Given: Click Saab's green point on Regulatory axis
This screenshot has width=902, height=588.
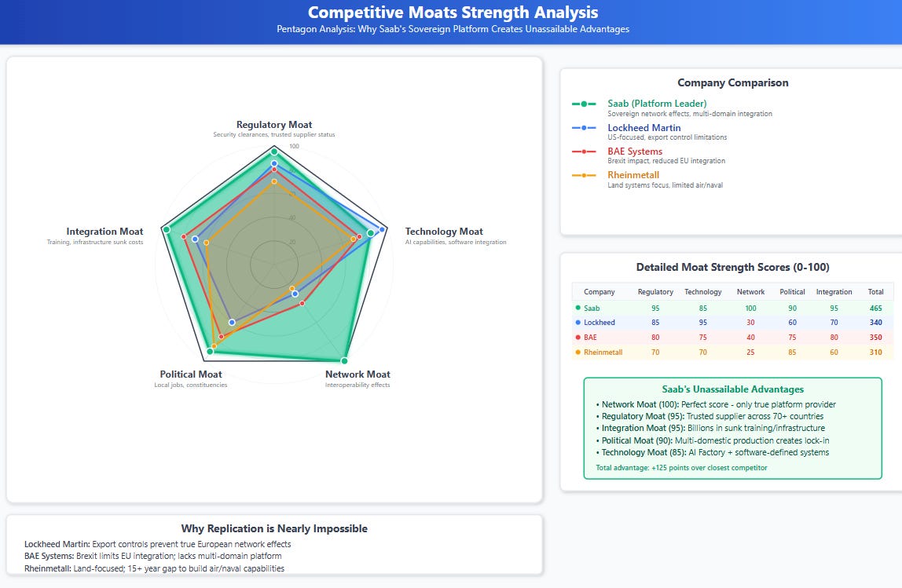Looking at the screenshot, I should (x=274, y=152).
